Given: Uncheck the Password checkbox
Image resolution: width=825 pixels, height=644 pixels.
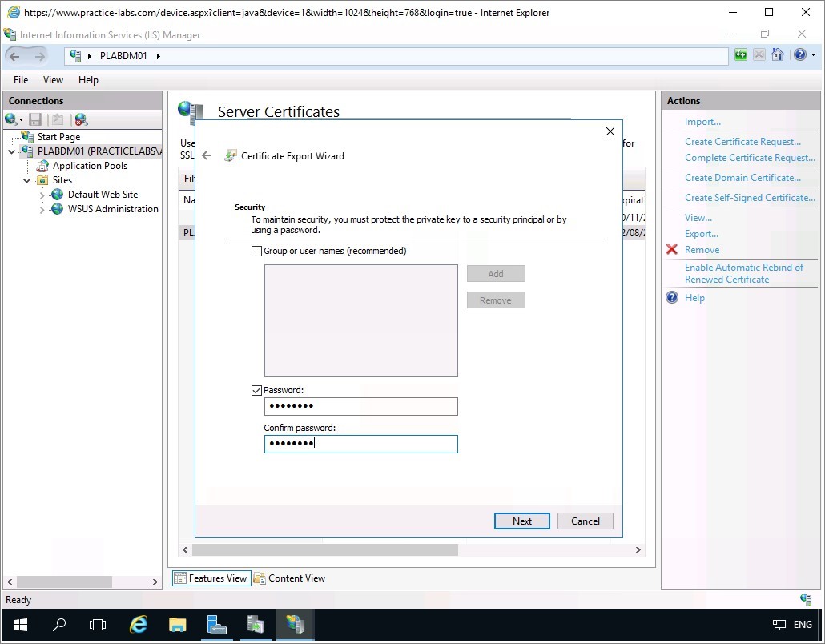Looking at the screenshot, I should click(256, 390).
